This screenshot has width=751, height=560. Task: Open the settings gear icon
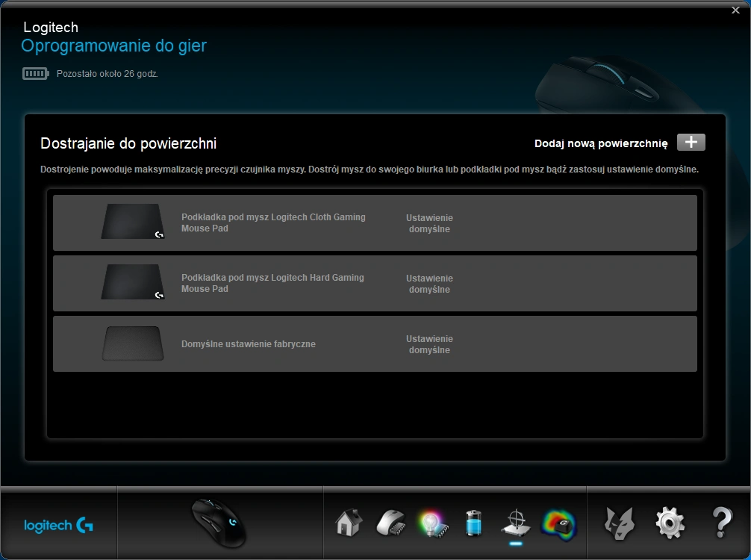670,523
